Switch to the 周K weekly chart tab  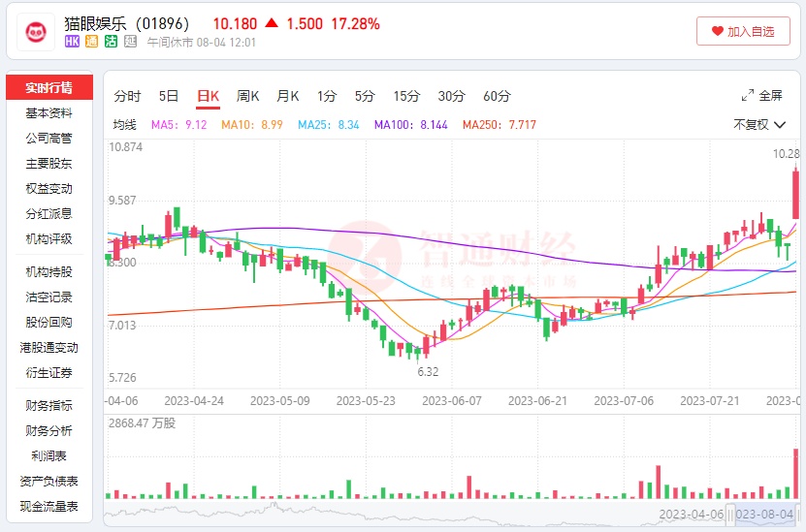click(248, 96)
